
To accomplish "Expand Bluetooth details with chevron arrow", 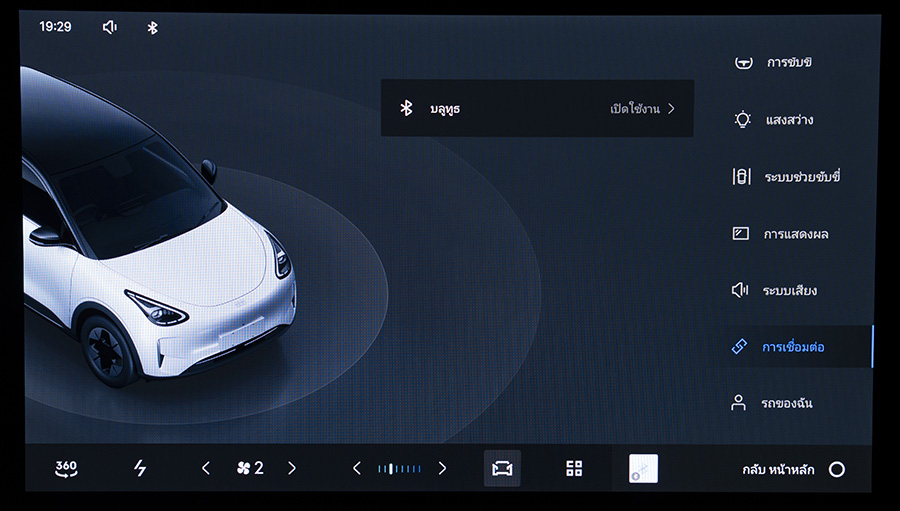I will [x=672, y=108].
